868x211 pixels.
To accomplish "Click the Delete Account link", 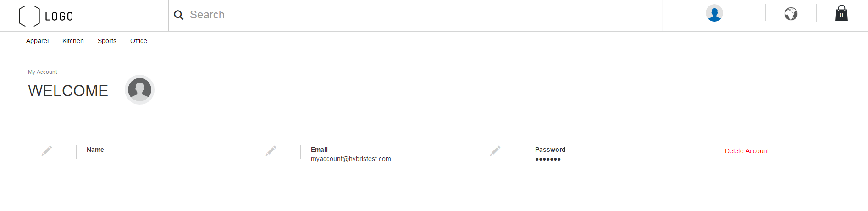I will tap(746, 151).
